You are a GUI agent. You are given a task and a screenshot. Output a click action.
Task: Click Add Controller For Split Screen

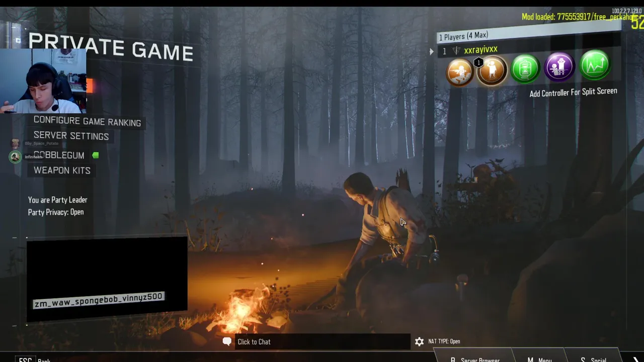[x=573, y=93]
